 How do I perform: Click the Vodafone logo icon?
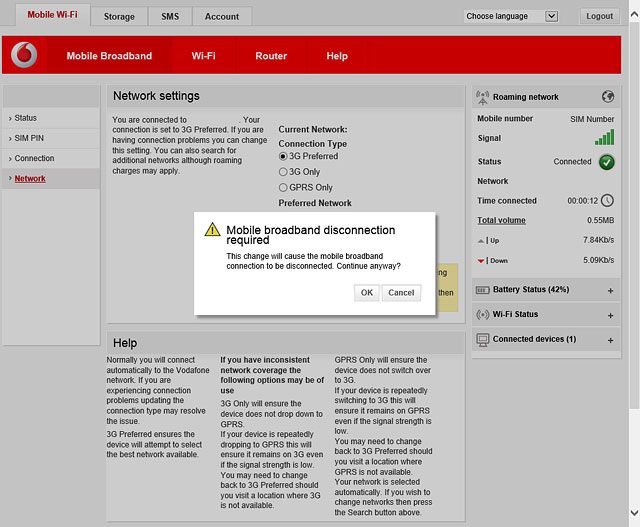[x=24, y=55]
